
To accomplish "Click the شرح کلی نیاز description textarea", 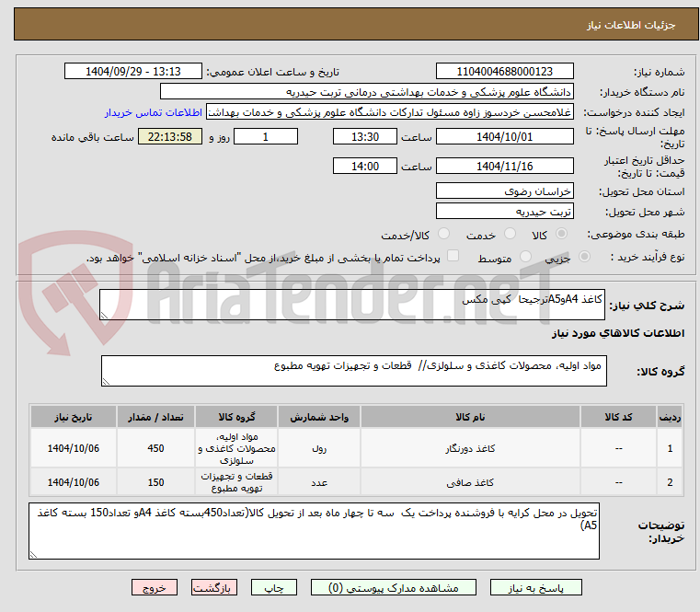I will pyautogui.click(x=351, y=305).
